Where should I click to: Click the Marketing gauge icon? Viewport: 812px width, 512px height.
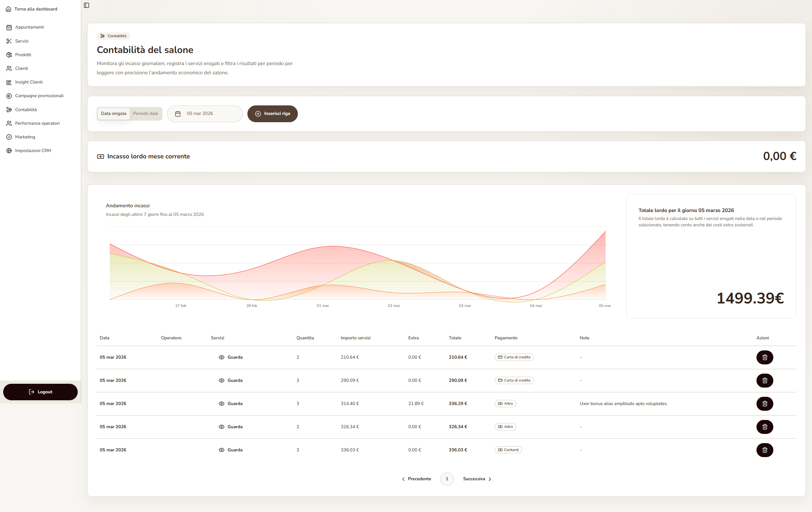click(9, 137)
